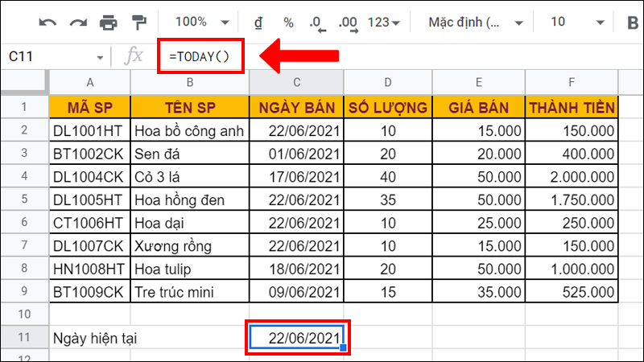The width and height of the screenshot is (644, 362).
Task: Click the Ngày hiện tại cell
Action: pyautogui.click(x=90, y=338)
